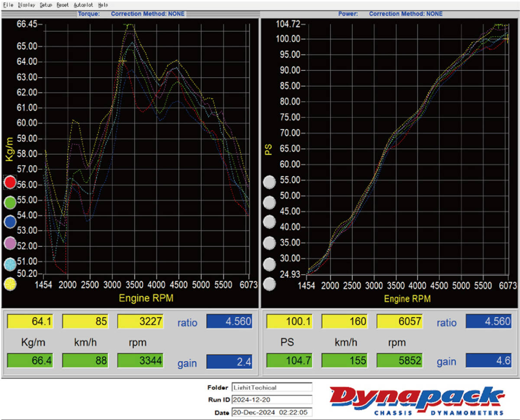Click the Date field

click(x=272, y=412)
